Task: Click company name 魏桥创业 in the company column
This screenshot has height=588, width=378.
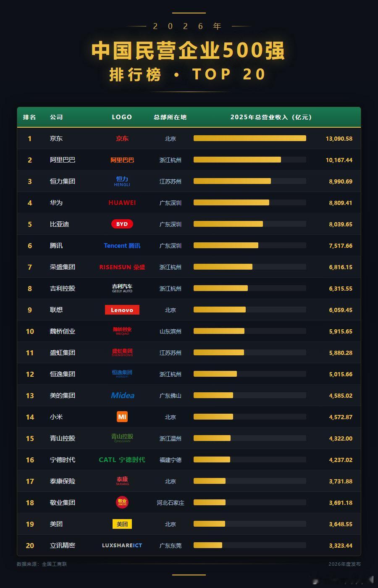Action: (63, 331)
